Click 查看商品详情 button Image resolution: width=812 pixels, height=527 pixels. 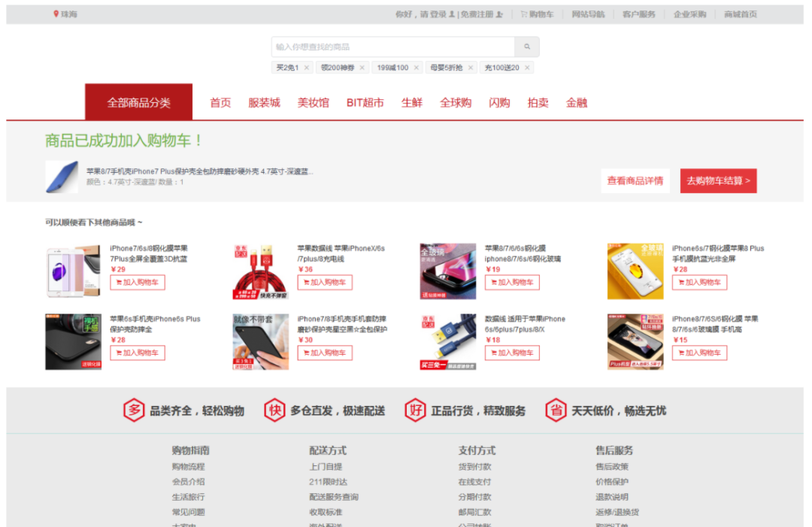coord(635,180)
